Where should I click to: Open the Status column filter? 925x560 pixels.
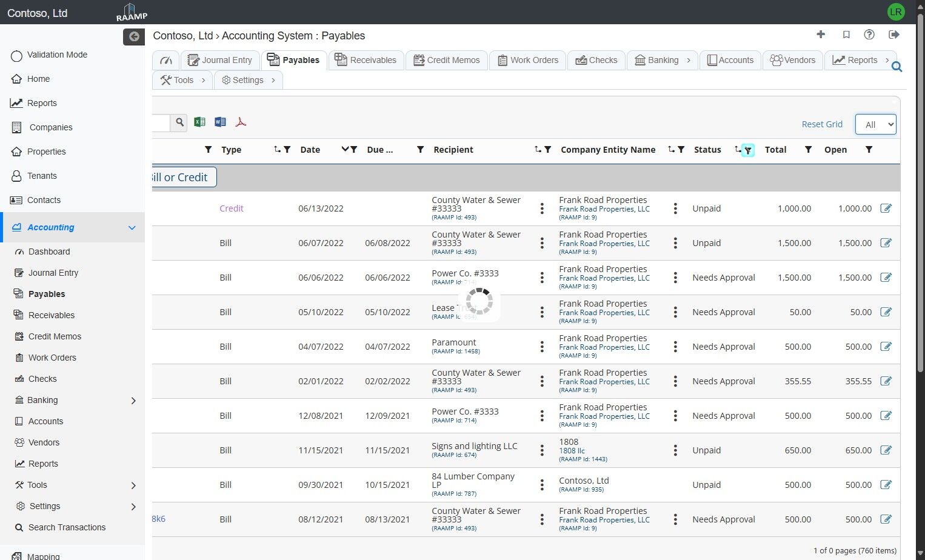tap(748, 150)
